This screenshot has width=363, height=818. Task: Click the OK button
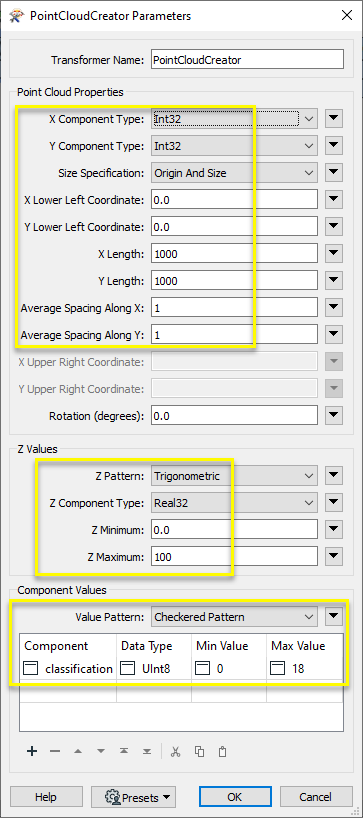coord(235,797)
